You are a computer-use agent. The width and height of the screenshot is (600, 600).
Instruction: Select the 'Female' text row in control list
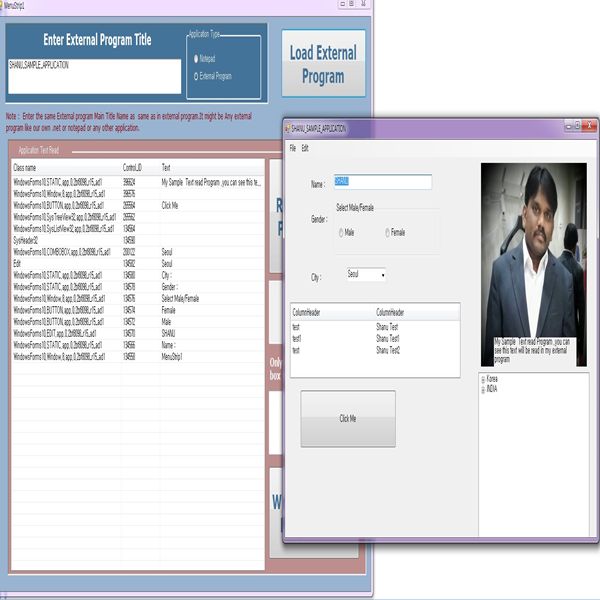tap(138, 310)
